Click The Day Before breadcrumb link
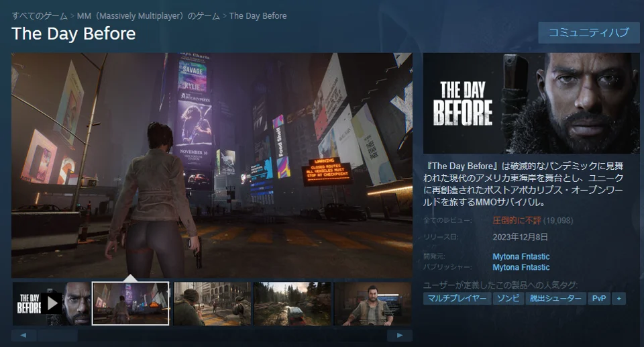Viewport: 644px width, 347px height. pos(258,16)
